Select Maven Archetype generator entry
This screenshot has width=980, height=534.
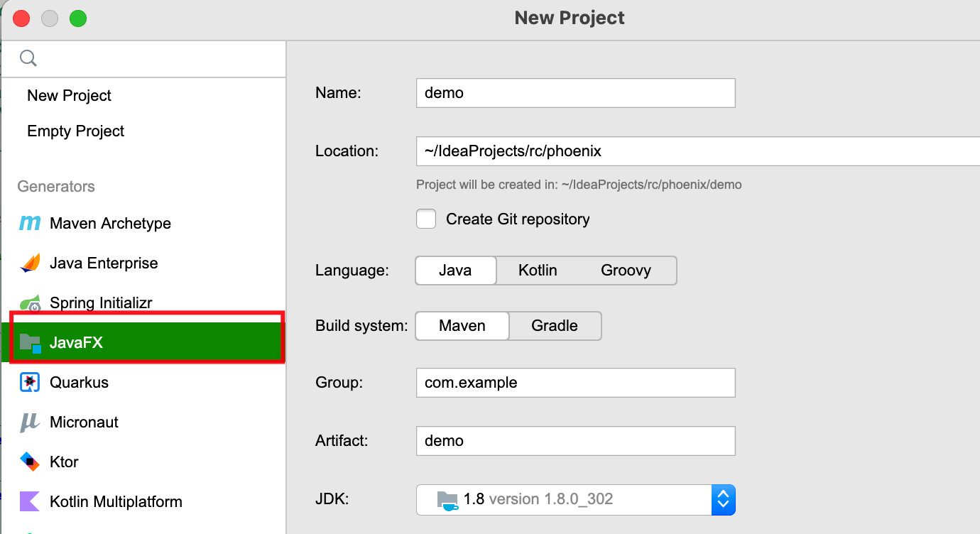click(x=143, y=223)
